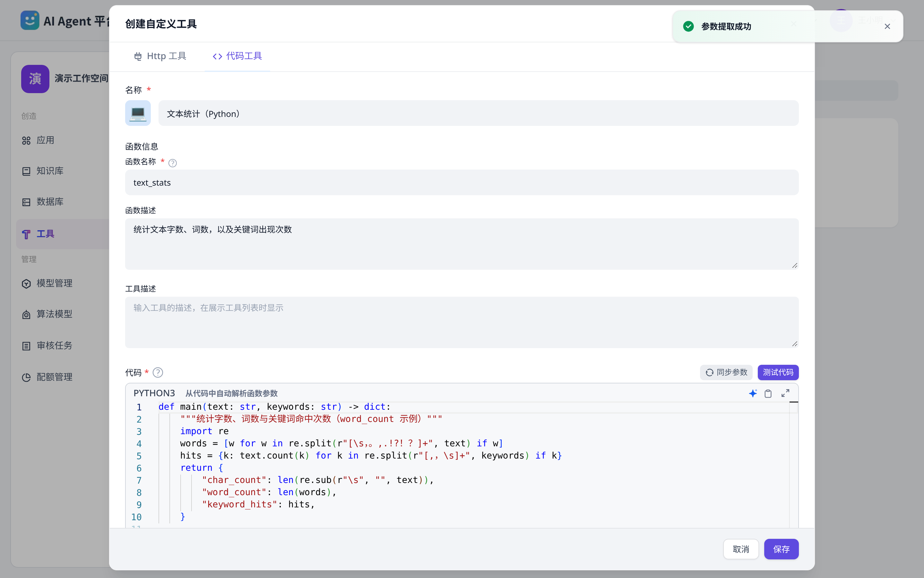This screenshot has height=578, width=924.
Task: Click the resize grip on 函数描述 textarea
Action: click(x=795, y=266)
